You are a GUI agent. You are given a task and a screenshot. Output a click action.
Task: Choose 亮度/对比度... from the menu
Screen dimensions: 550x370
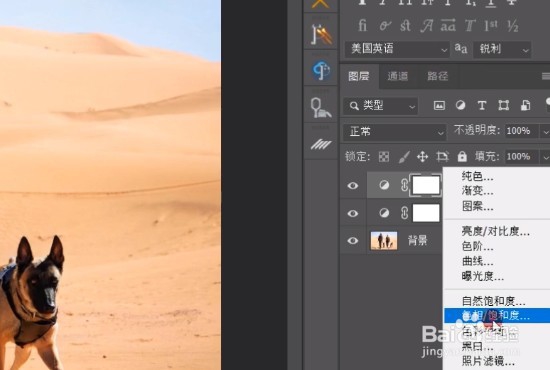[x=497, y=231]
